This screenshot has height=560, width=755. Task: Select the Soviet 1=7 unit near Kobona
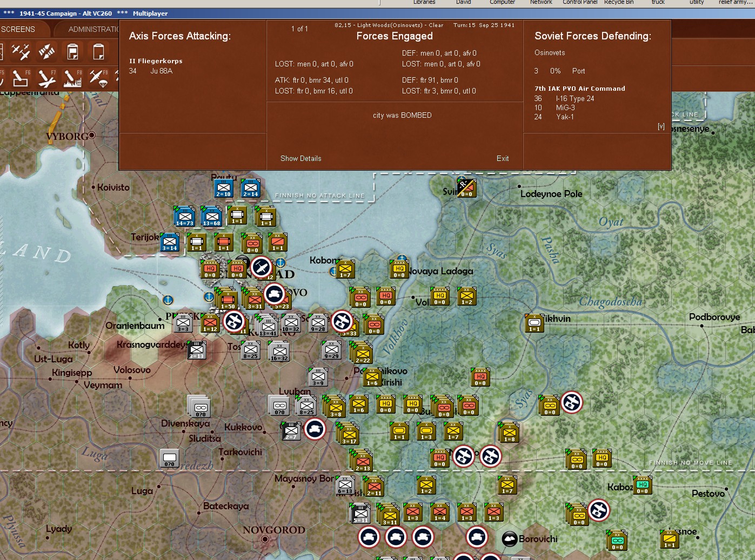[345, 269]
